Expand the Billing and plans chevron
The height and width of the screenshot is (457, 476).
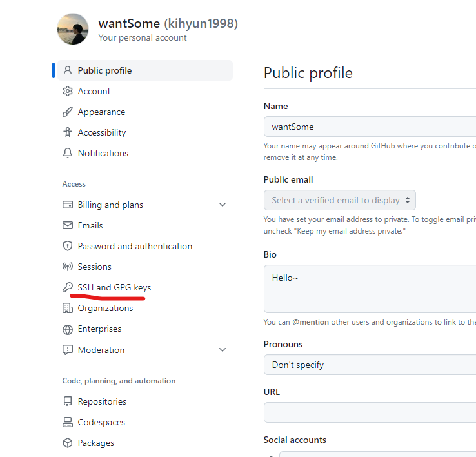[223, 205]
